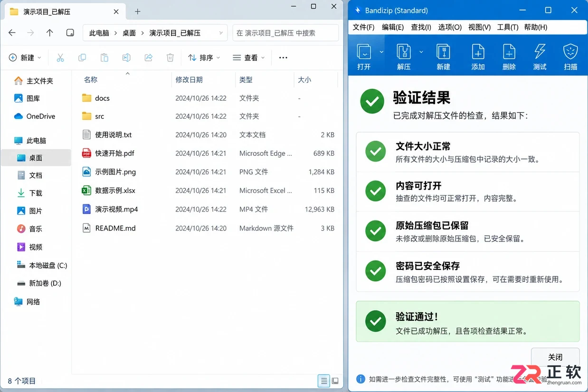Switch to details view icon in status bar
This screenshot has width=588, height=392.
(x=324, y=381)
